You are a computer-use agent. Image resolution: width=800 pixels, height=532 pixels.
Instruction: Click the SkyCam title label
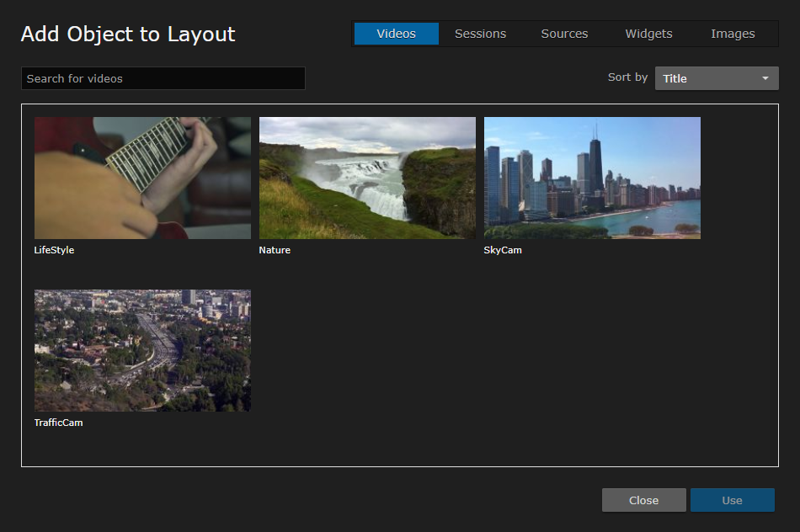503,249
